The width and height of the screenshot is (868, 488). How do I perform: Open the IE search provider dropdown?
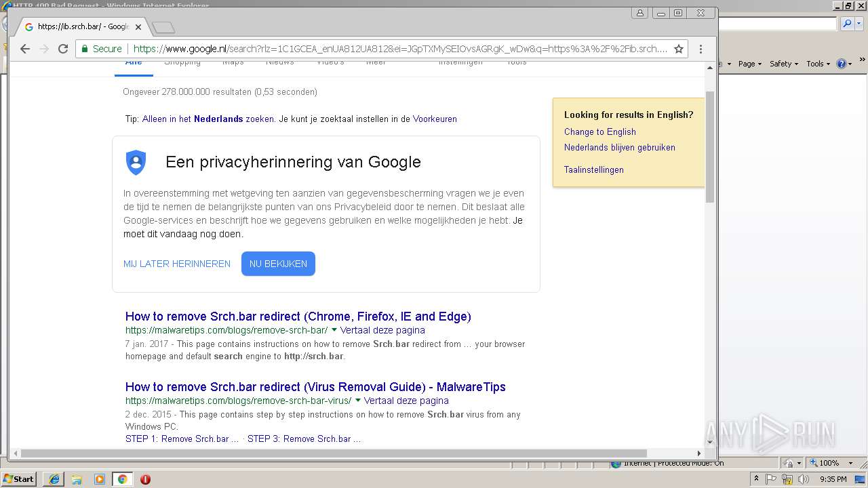859,24
